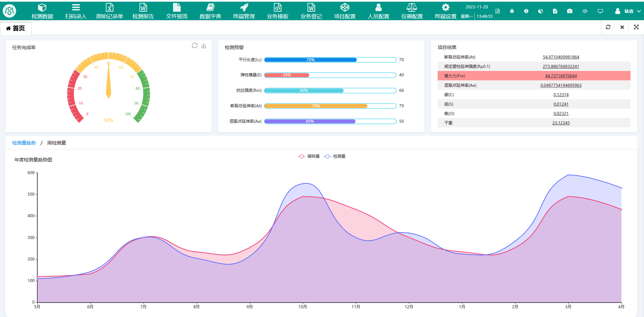Screen dimensions: 644x317
Task: Toggle the 接样量 legend series
Action: point(309,156)
